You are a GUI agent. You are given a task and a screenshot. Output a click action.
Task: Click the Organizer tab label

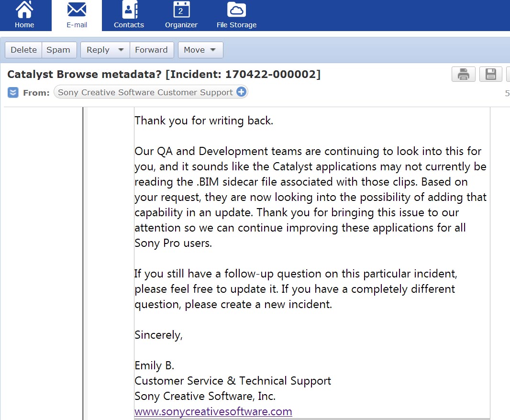[x=181, y=25]
